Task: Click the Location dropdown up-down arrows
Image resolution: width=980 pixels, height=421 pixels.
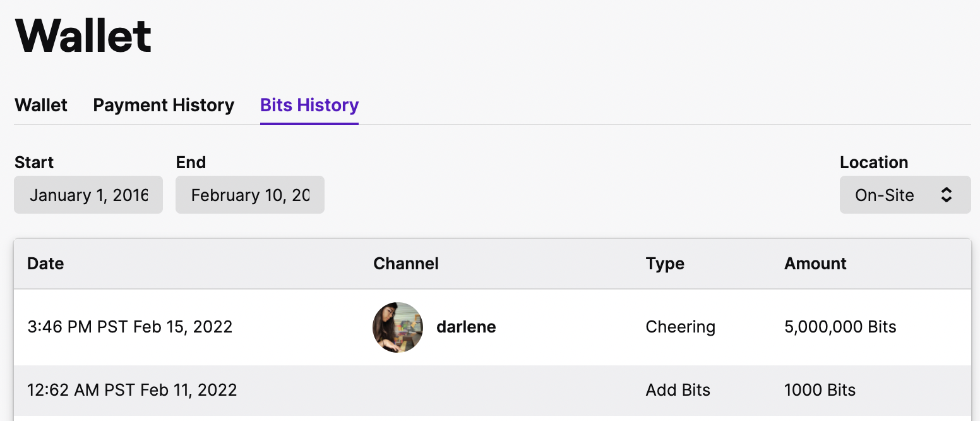Action: (x=946, y=195)
